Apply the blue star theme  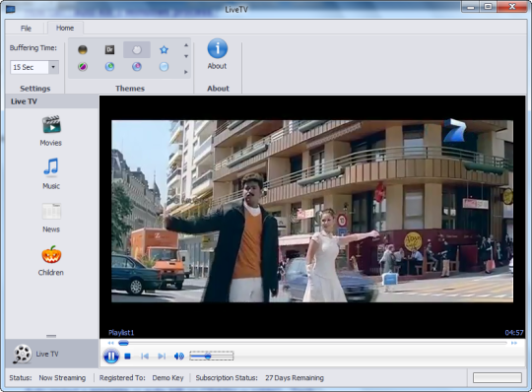point(164,50)
